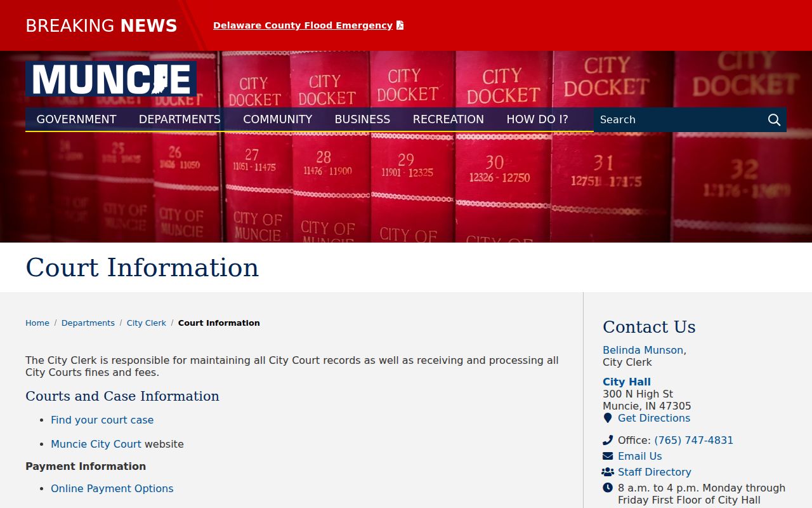
Task: Click the Breaking News label
Action: point(101,25)
